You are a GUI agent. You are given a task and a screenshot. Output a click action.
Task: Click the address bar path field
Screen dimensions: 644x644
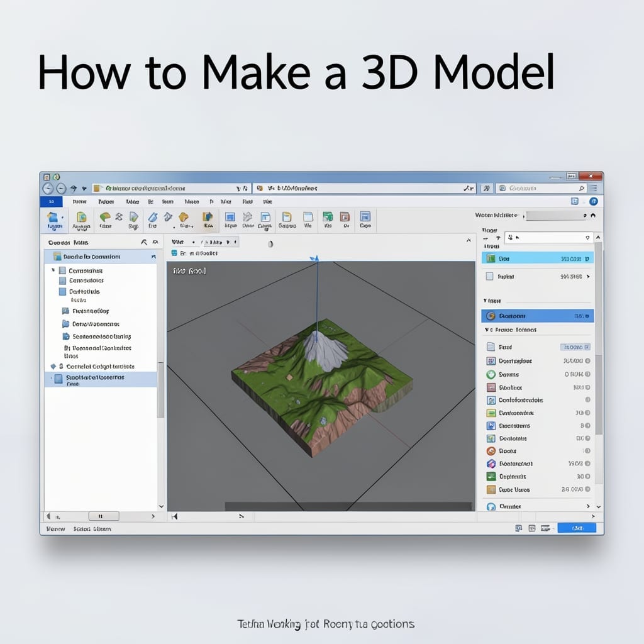click(x=171, y=189)
